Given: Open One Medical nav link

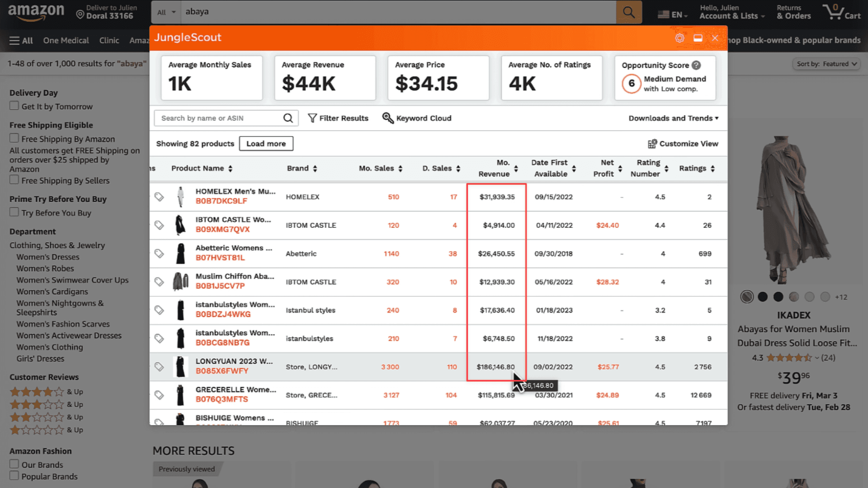Looking at the screenshot, I should 66,41.
